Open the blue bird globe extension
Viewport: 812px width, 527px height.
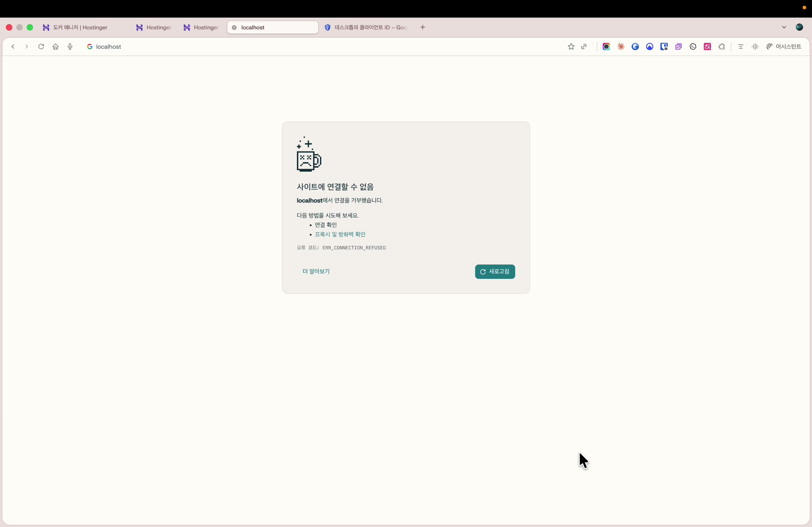[635, 46]
